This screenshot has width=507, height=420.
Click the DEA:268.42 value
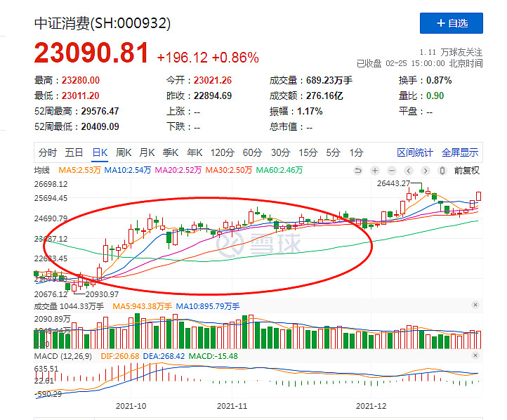(x=164, y=356)
